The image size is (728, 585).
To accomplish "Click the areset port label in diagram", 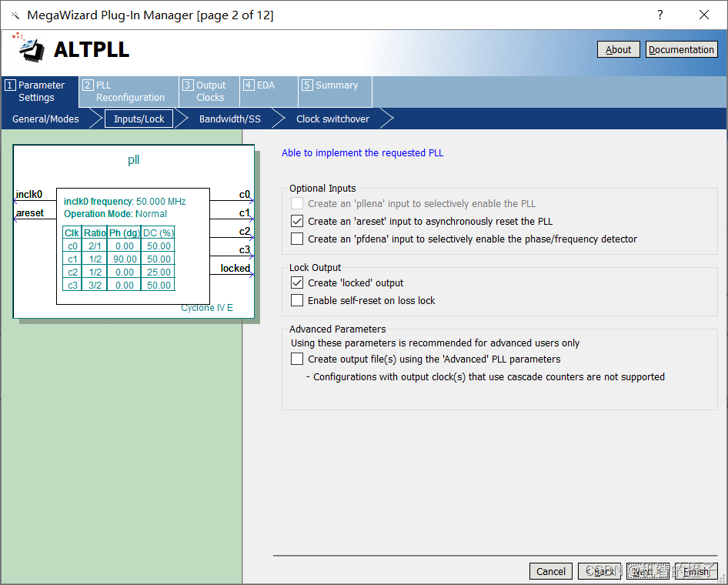I will [x=30, y=212].
